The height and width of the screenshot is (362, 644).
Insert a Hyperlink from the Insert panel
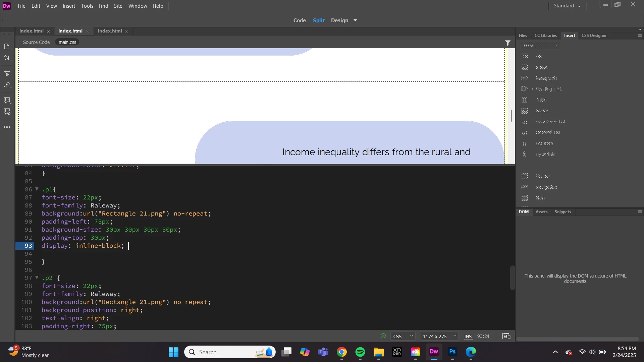pyautogui.click(x=545, y=155)
